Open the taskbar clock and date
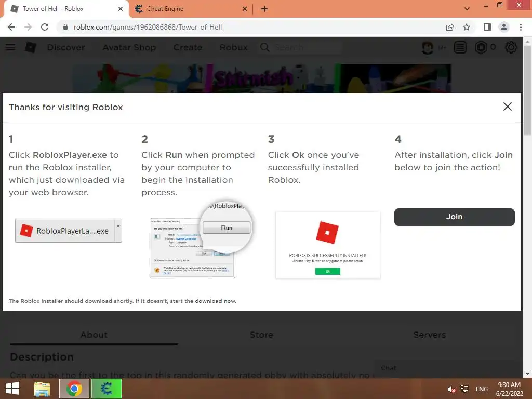Screen dimensions: 532x399 click(x=509, y=389)
